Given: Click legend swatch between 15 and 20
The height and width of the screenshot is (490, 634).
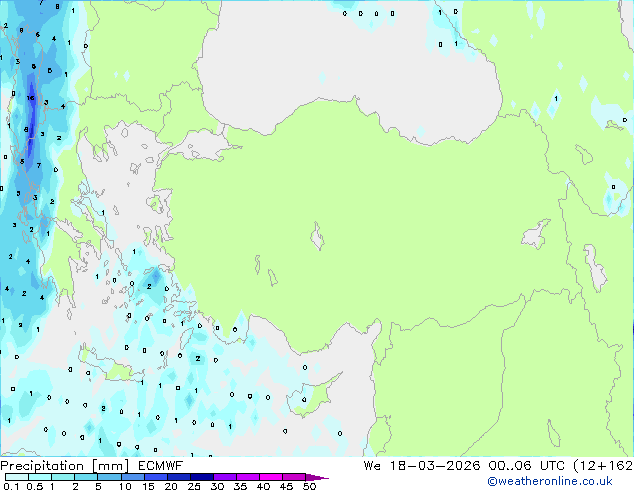Looking at the screenshot, I should point(156,477).
